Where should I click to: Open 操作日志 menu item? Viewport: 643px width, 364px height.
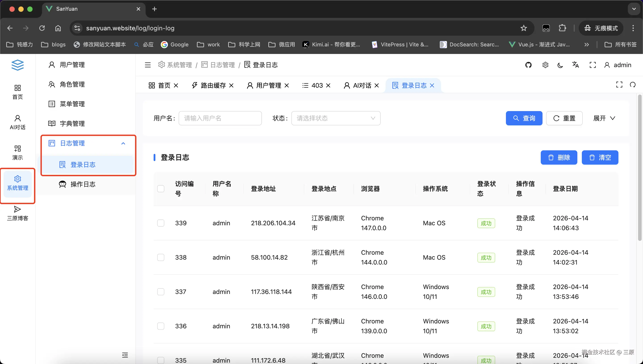point(83,184)
